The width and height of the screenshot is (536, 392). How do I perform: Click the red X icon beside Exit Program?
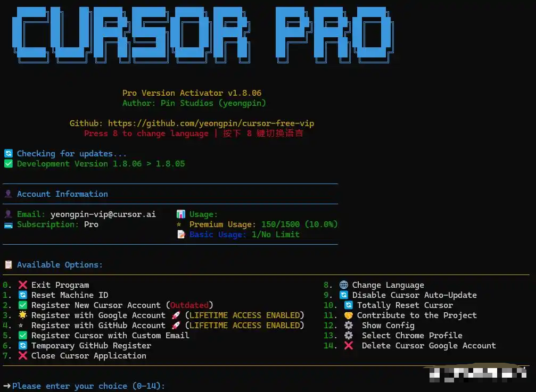pos(22,285)
